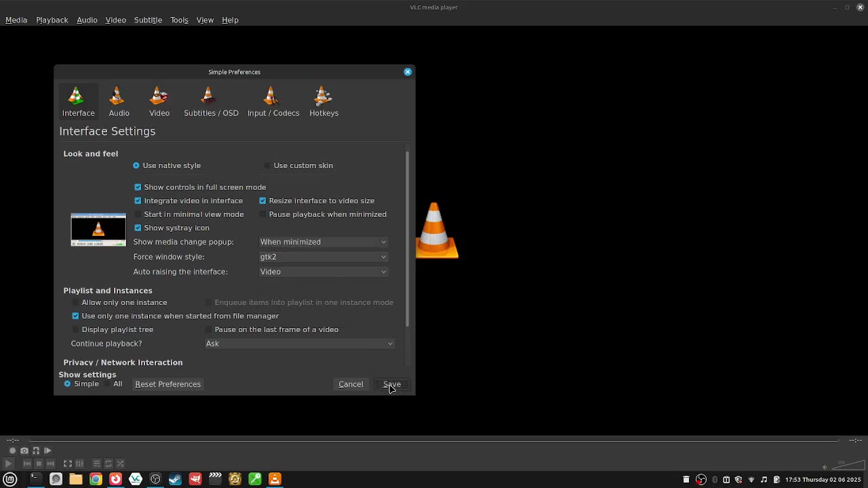Toggle Show systray icon checkbox
This screenshot has height=488, width=868.
pyautogui.click(x=172, y=228)
